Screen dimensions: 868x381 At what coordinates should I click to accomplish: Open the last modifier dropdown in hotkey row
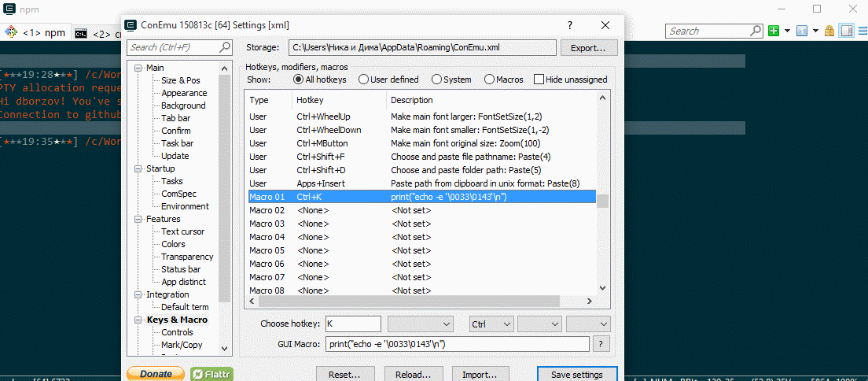tap(588, 324)
